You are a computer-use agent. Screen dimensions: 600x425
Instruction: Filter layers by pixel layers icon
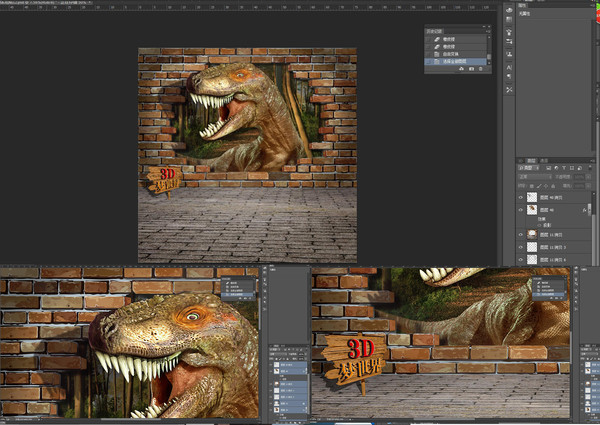coord(548,168)
